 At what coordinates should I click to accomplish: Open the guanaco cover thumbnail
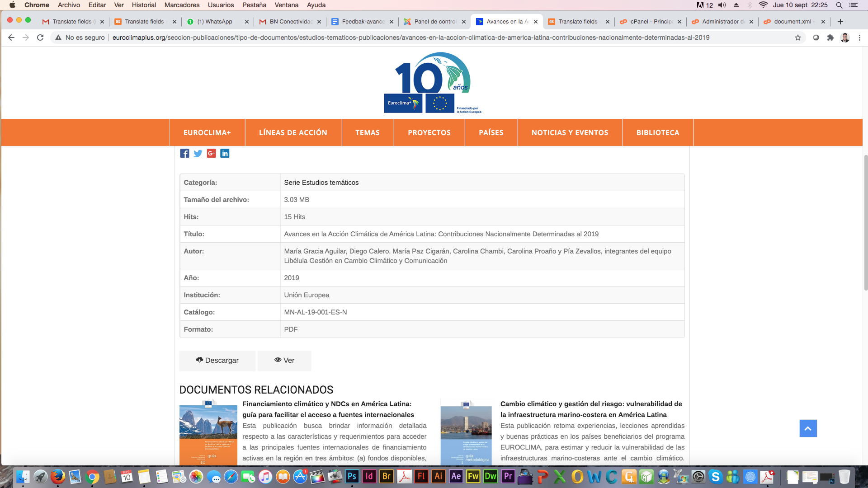[208, 433]
